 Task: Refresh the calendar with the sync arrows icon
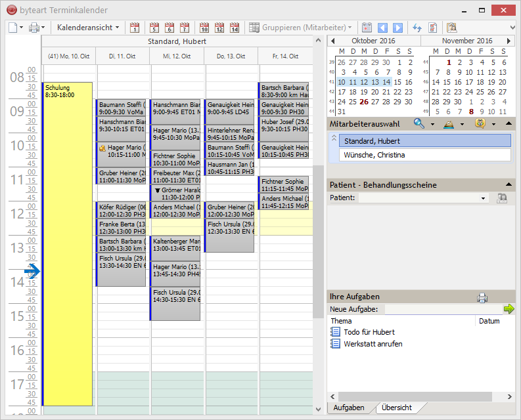tap(417, 28)
